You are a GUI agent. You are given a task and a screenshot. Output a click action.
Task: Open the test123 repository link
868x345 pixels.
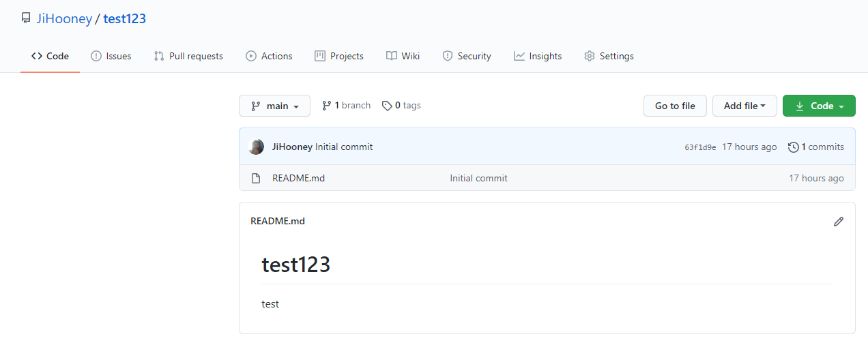point(125,18)
